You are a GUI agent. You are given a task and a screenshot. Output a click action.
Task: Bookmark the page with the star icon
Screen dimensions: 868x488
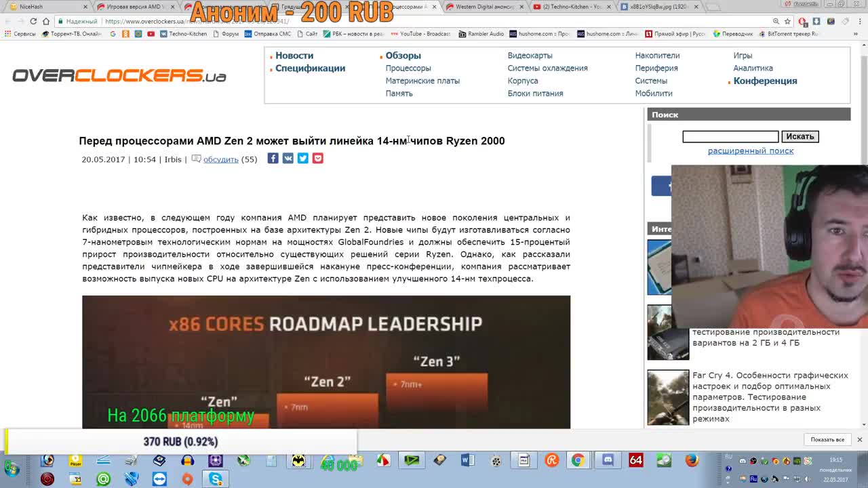pyautogui.click(x=787, y=21)
